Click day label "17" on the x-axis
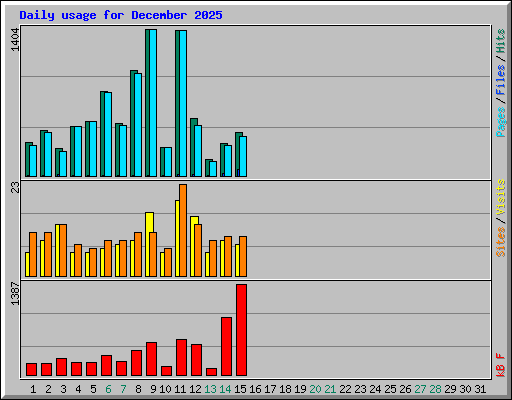The image size is (512, 400). pos(270,389)
